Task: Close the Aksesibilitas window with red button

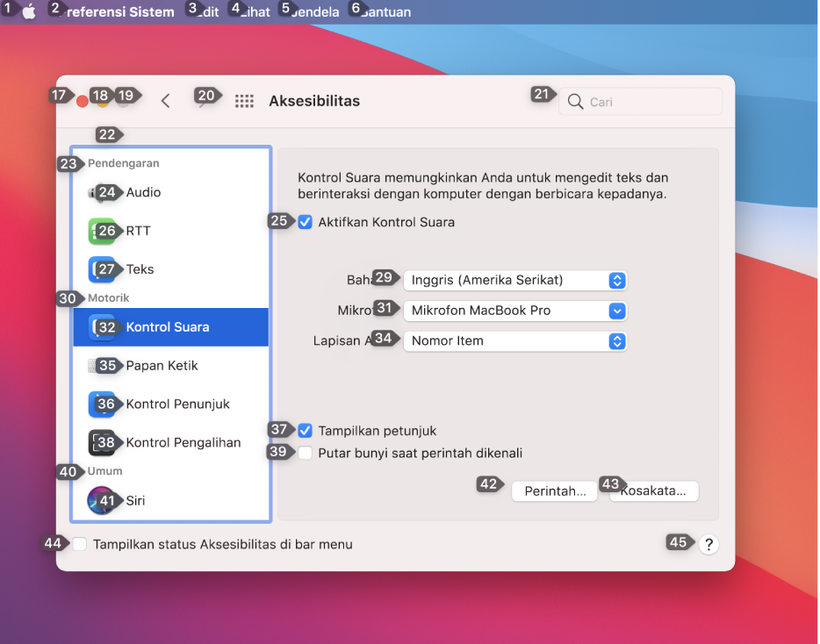Action: tap(83, 102)
